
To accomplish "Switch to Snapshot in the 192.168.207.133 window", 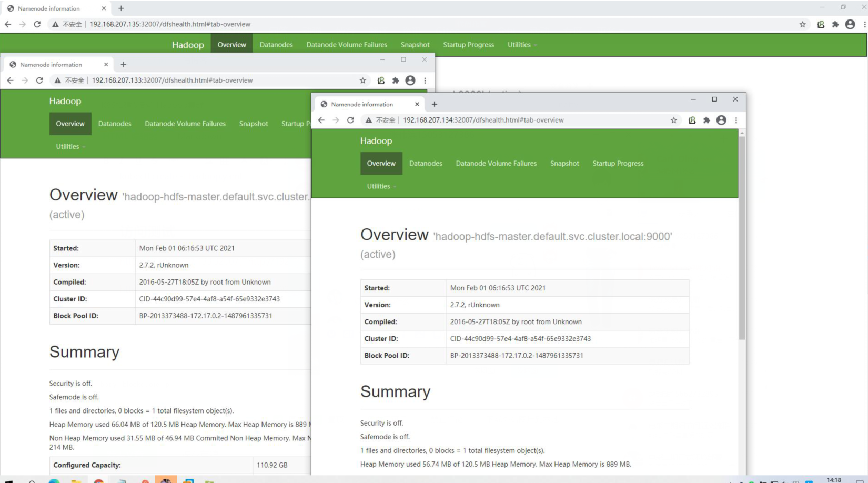I will [x=254, y=124].
